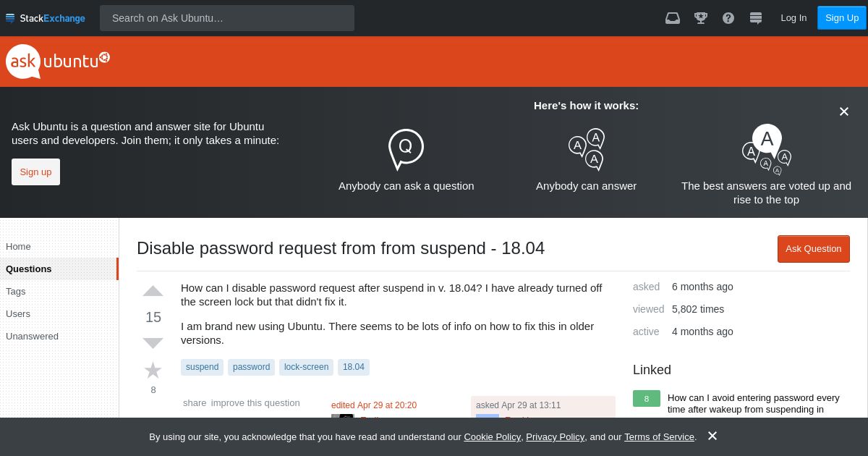
Task: Open the Privacy Policy link
Action: point(555,436)
